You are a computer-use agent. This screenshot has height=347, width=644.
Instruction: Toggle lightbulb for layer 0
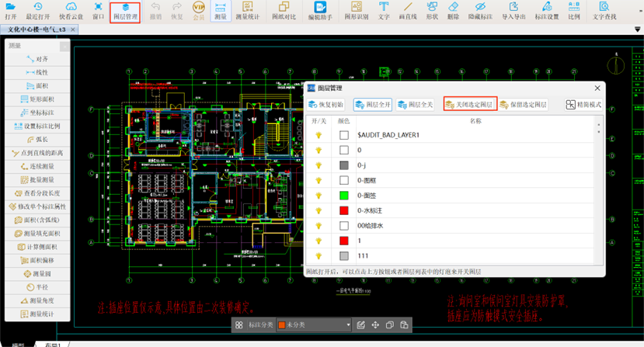319,151
